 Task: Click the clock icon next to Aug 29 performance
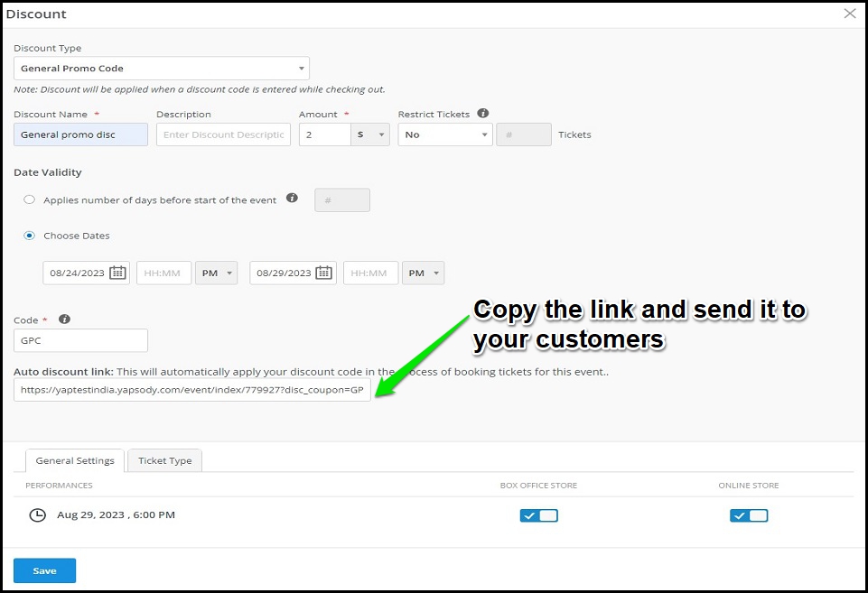click(36, 514)
